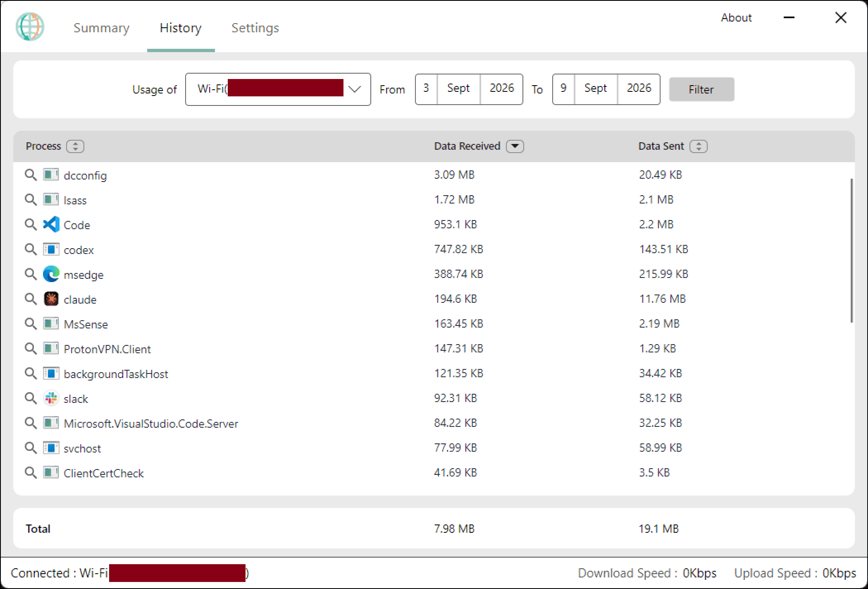Click the To month field Sept
This screenshot has height=589, width=868.
point(596,89)
